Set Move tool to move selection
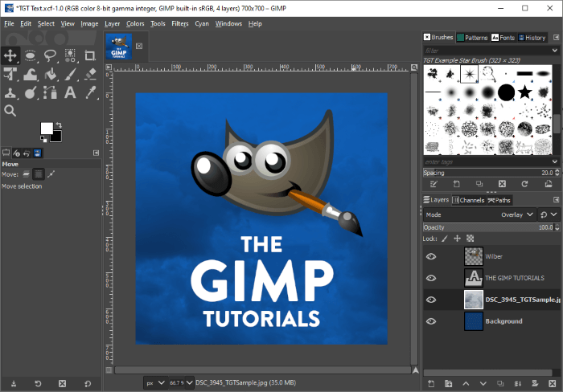The width and height of the screenshot is (563, 392). pyautogui.click(x=39, y=174)
